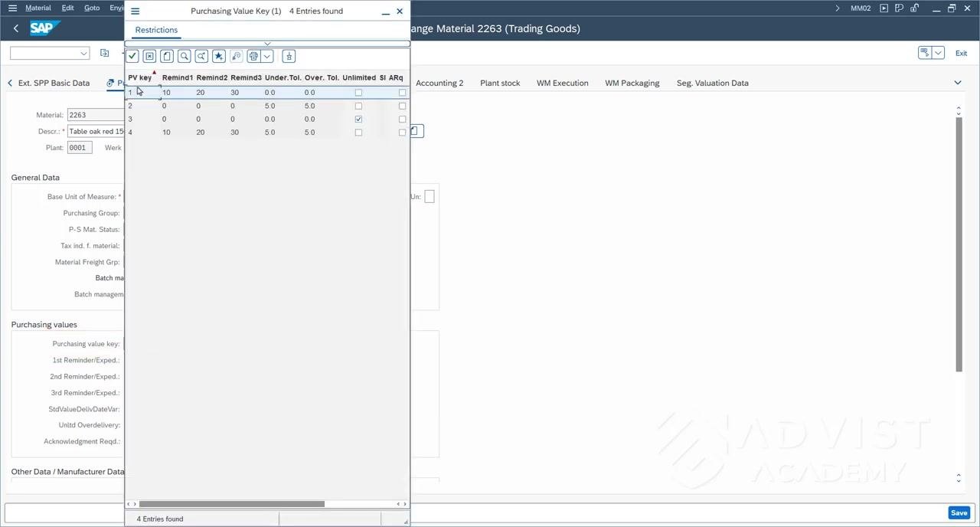
Task: Open dropdown arrow beside the services icon
Action: pyautogui.click(x=939, y=52)
